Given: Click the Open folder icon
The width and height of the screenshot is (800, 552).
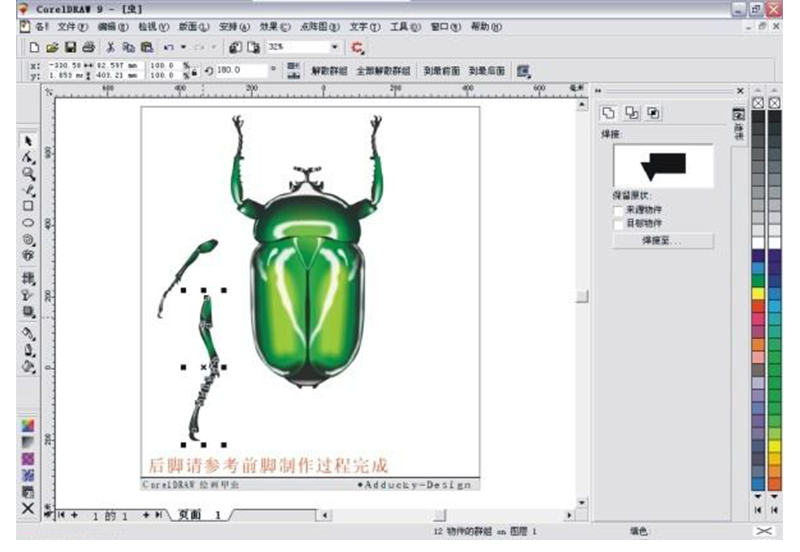Looking at the screenshot, I should tap(53, 47).
